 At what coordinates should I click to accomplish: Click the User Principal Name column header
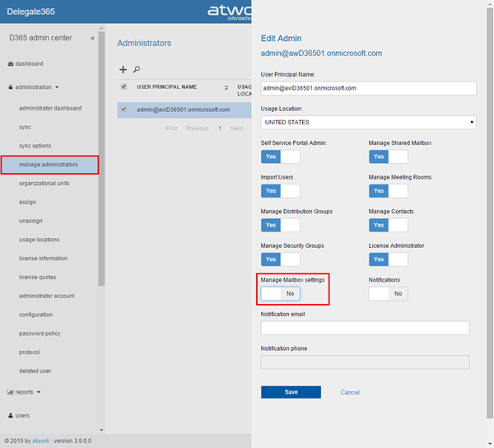click(x=166, y=87)
